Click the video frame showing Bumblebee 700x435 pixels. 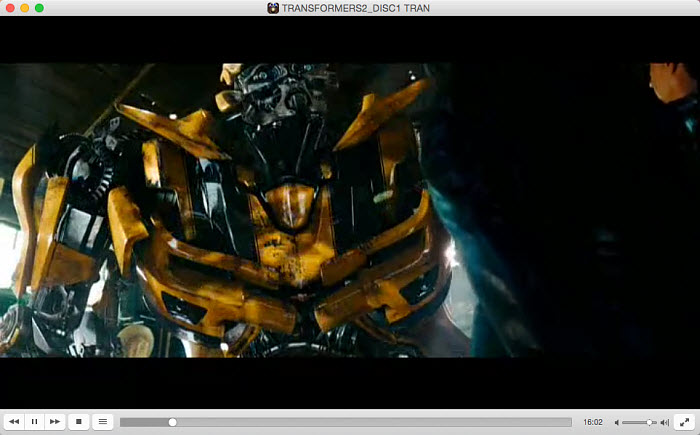pos(350,210)
